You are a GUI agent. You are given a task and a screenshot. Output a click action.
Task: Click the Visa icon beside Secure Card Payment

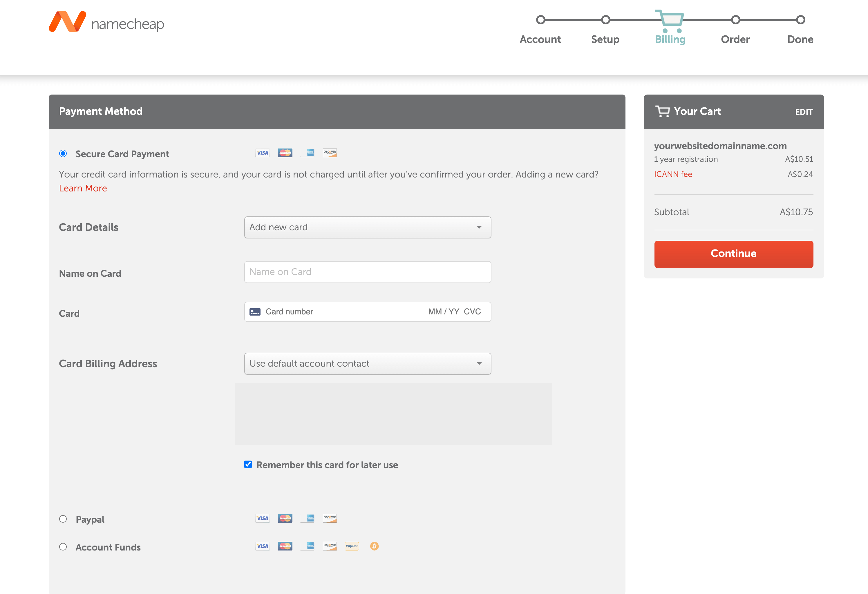263,153
